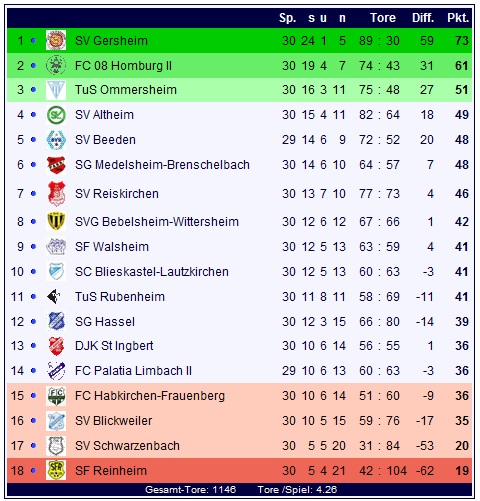
Task: Select the SV Reiskirchen red crest
Action: pos(56,193)
